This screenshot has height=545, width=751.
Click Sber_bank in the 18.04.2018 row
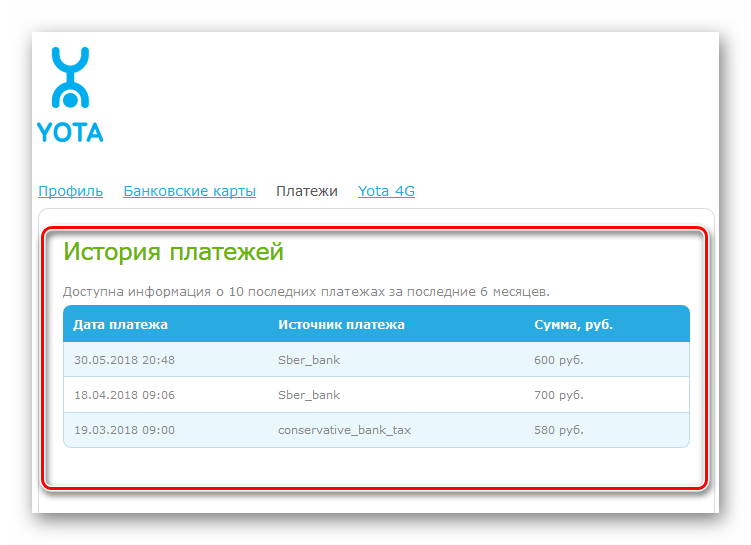[x=309, y=395]
